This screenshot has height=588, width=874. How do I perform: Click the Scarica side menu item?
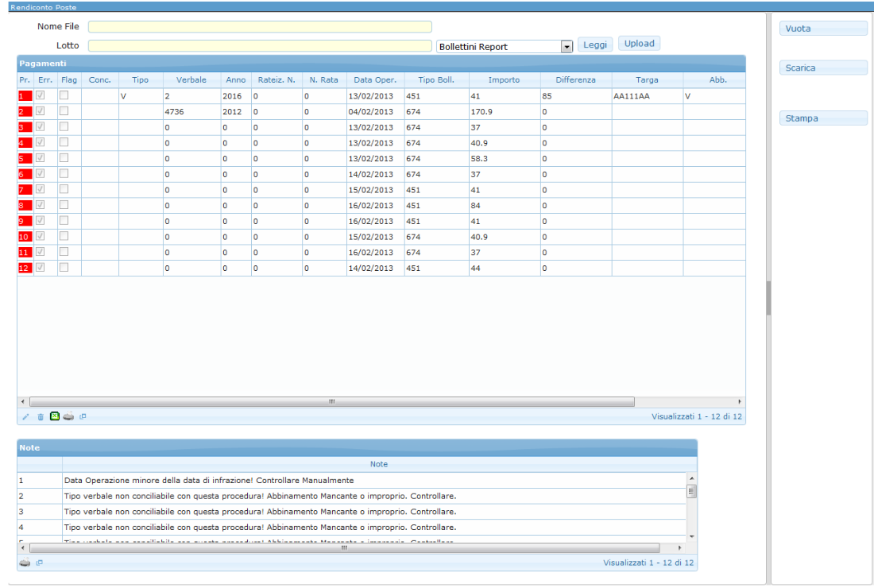tap(822, 68)
